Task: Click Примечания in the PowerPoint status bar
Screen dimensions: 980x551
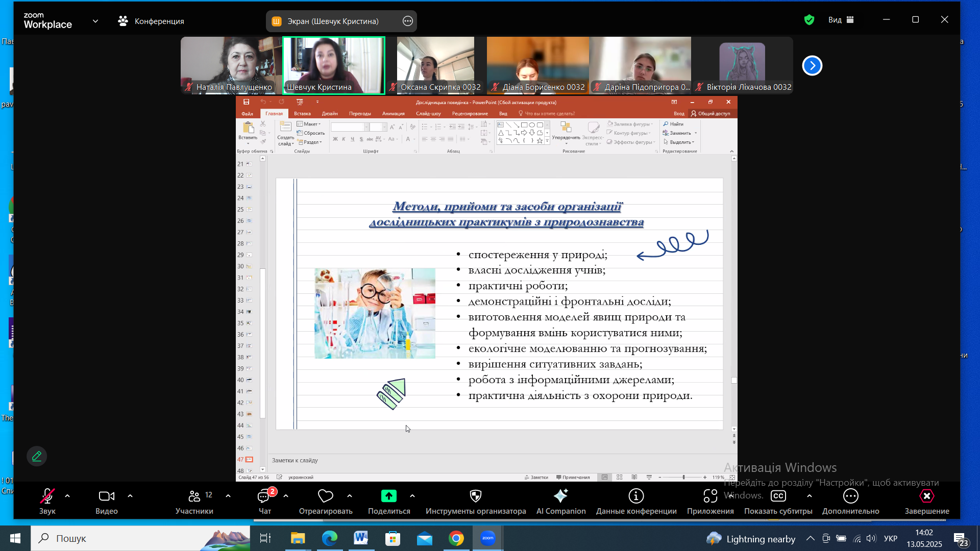Action: click(573, 478)
